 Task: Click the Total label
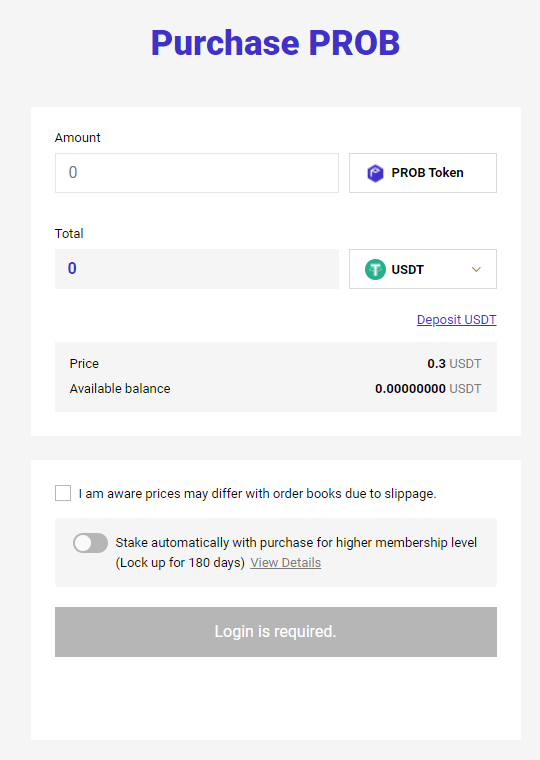pos(69,234)
